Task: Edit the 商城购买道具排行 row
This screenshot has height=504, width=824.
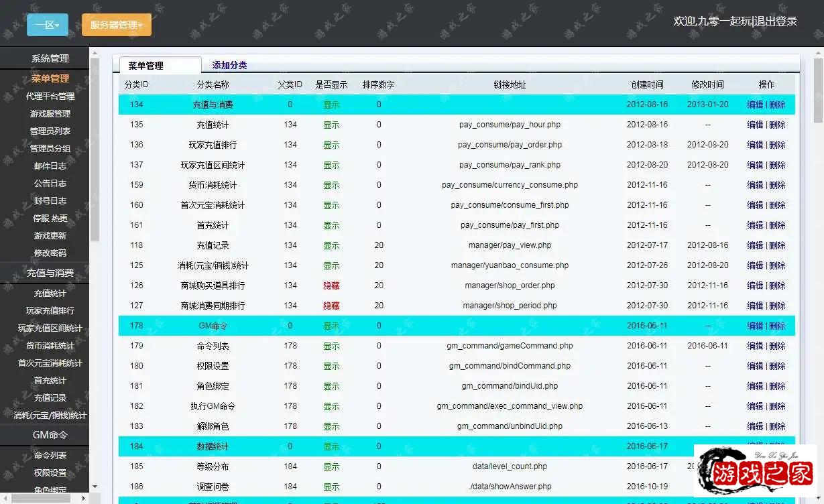Action: [755, 286]
